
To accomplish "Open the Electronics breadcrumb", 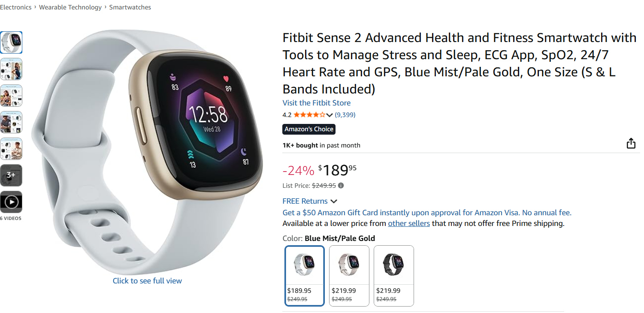I will [16, 7].
